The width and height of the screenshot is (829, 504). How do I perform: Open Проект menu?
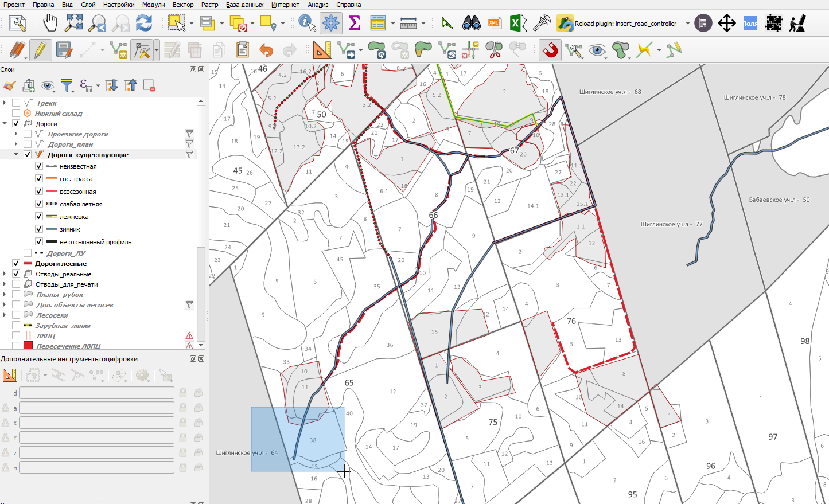[x=14, y=5]
